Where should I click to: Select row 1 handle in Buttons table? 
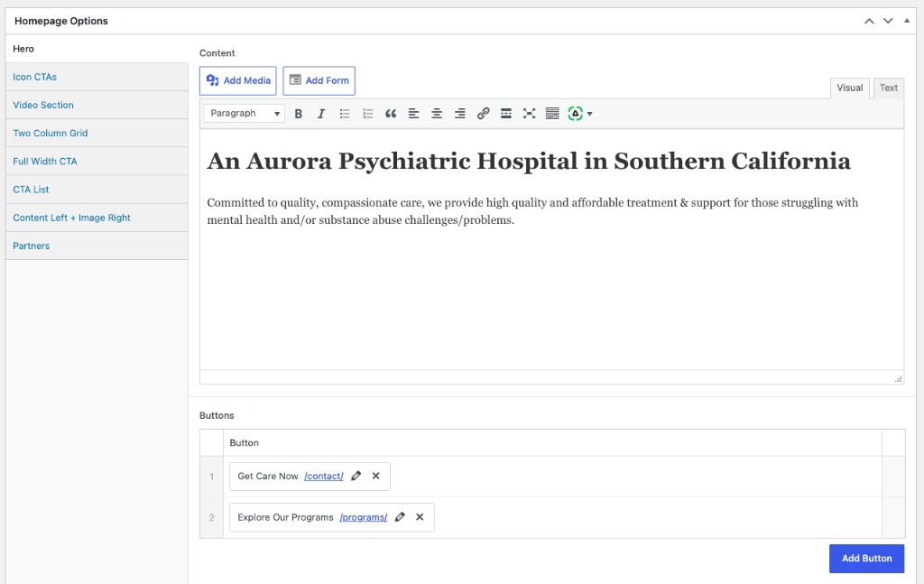[211, 477]
